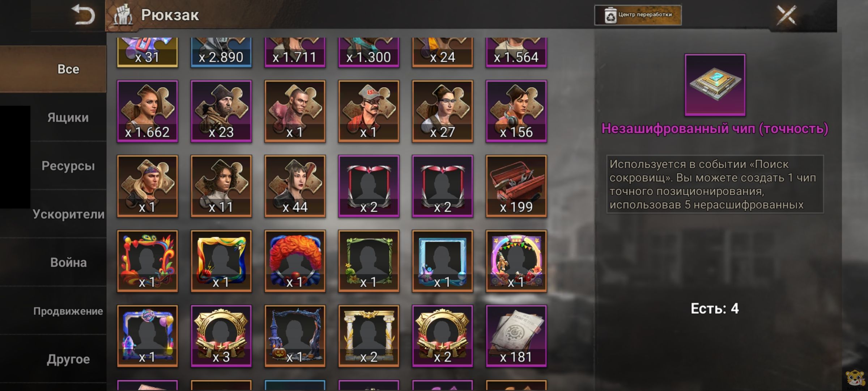Tap the unencrypted chip preview thumbnail
This screenshot has height=391, width=868.
tap(715, 85)
